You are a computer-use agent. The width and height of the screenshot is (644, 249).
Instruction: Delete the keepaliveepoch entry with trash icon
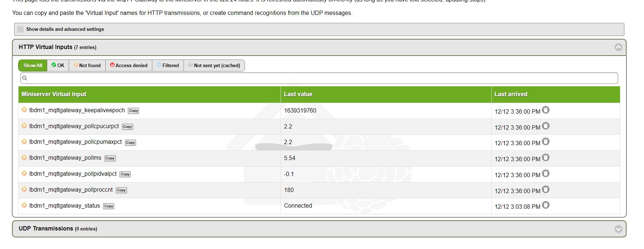[x=546, y=110]
